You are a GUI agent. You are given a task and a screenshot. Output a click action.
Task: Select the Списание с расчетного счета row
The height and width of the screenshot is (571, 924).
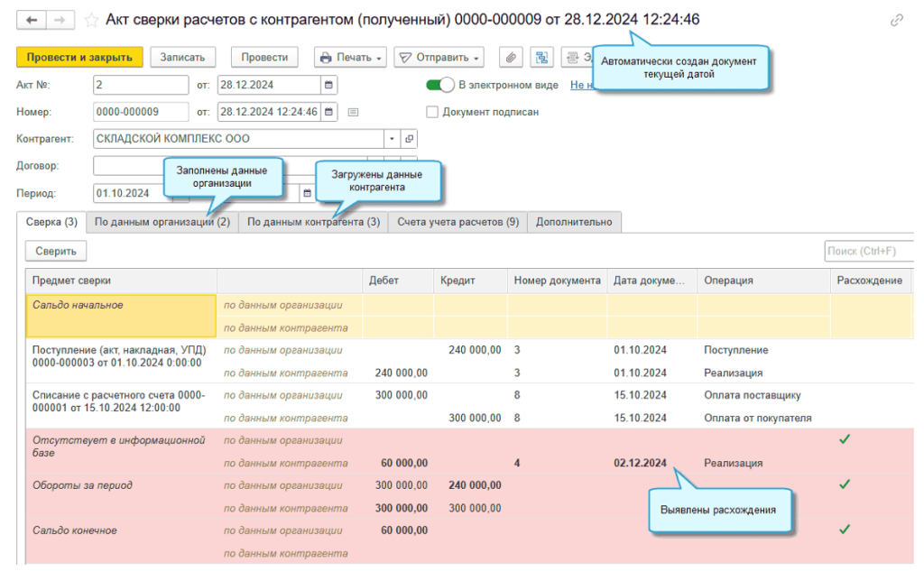[x=469, y=407]
